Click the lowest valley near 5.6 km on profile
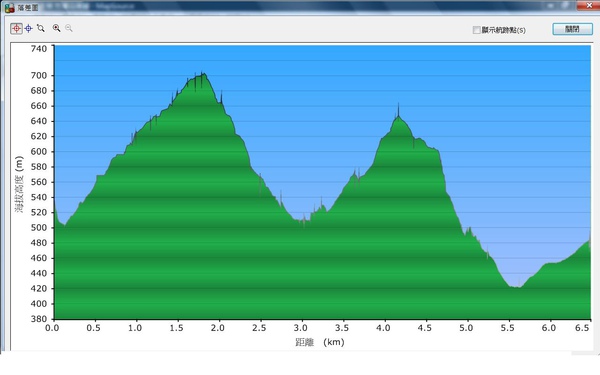Viewport: 600px width, 375px height. click(516, 287)
